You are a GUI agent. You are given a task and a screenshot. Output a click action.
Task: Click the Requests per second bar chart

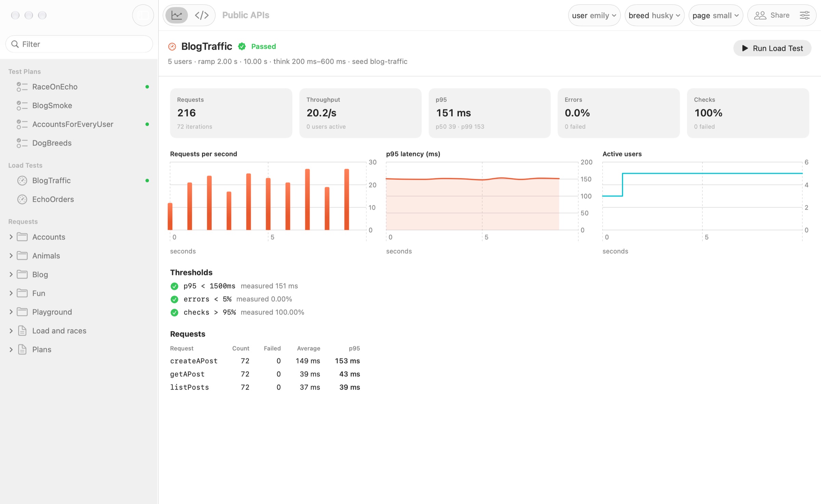268,196
